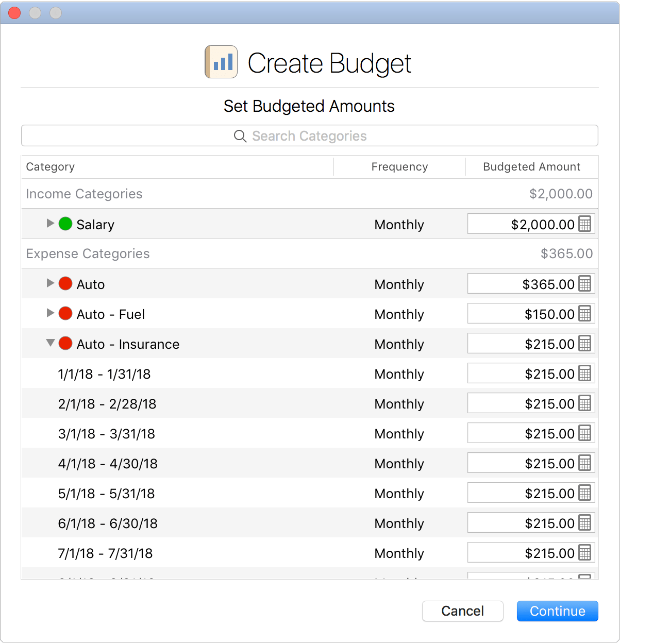Expand the Auto category details
The height and width of the screenshot is (644, 670).
[x=50, y=283]
